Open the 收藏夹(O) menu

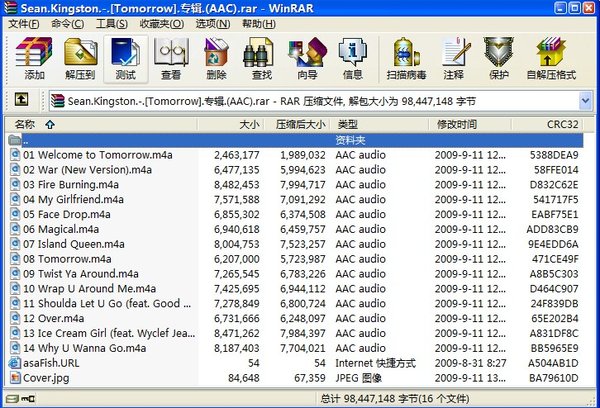tap(161, 24)
